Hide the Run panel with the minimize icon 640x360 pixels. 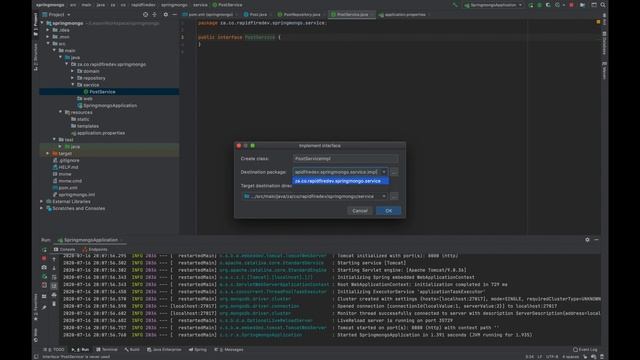pos(596,240)
